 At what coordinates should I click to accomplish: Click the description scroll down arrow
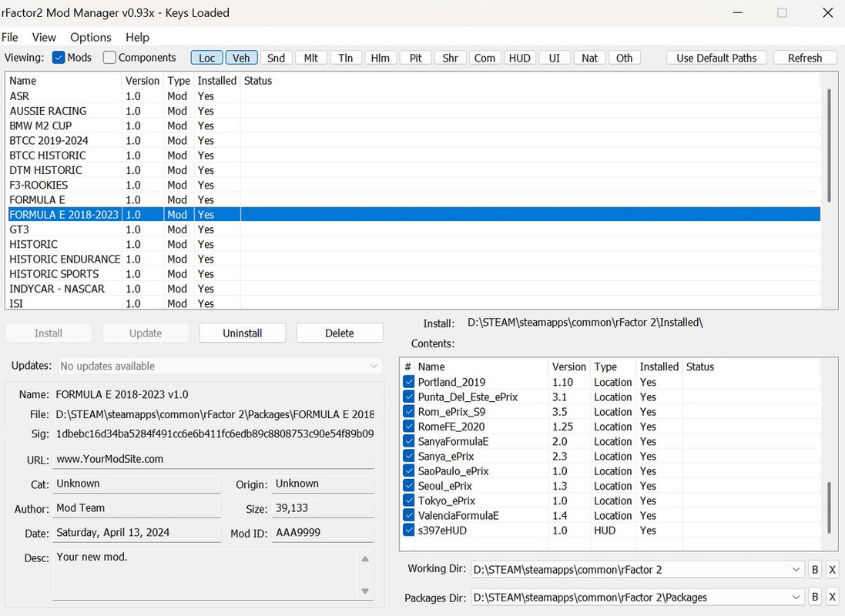coord(365,591)
